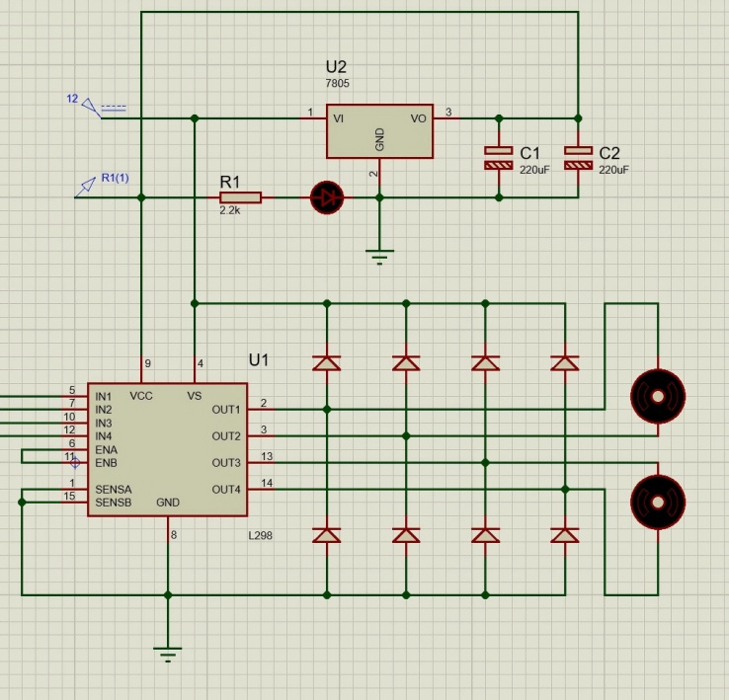729x700 pixels.
Task: Click the R1(1) voltage probe marker
Action: (89, 186)
